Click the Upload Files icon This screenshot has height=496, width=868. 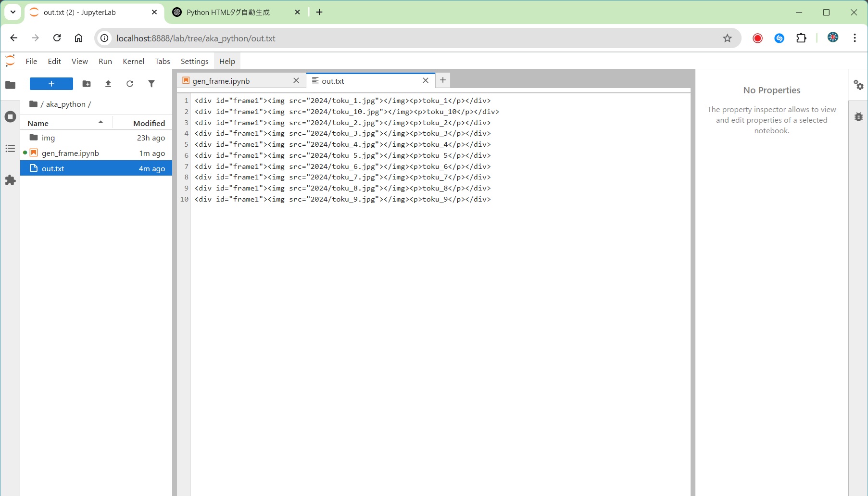pos(108,84)
